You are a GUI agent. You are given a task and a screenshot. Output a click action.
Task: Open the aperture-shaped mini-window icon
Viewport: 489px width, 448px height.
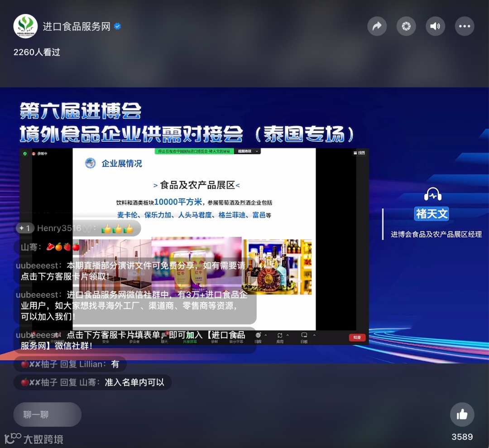tap(406, 26)
